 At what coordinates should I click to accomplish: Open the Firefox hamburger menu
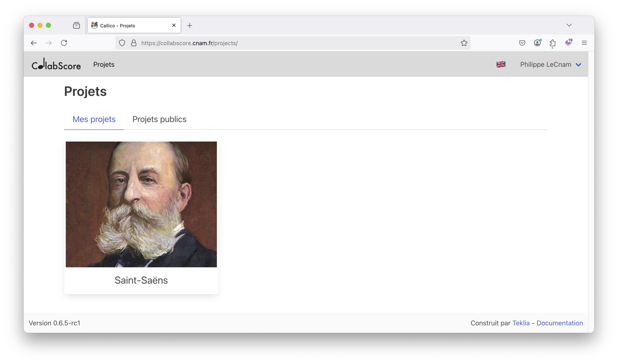tap(584, 43)
